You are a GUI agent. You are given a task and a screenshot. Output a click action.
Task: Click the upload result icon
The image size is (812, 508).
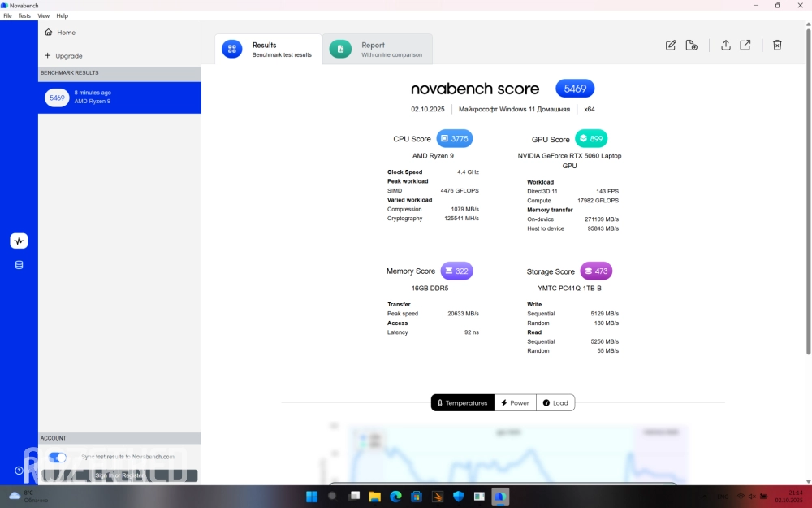(x=726, y=46)
